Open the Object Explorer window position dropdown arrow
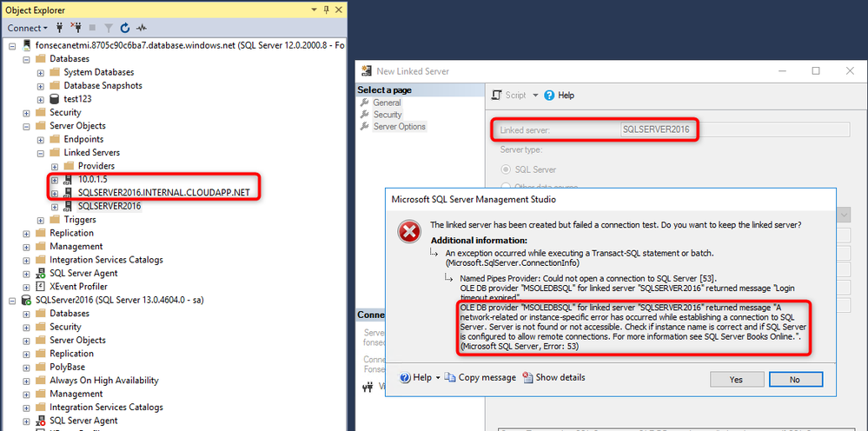 coord(314,10)
